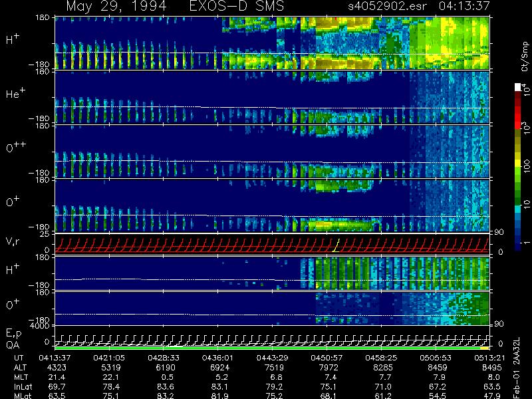Click ALT value '6924'
This screenshot has height=399, width=532.
220,368
